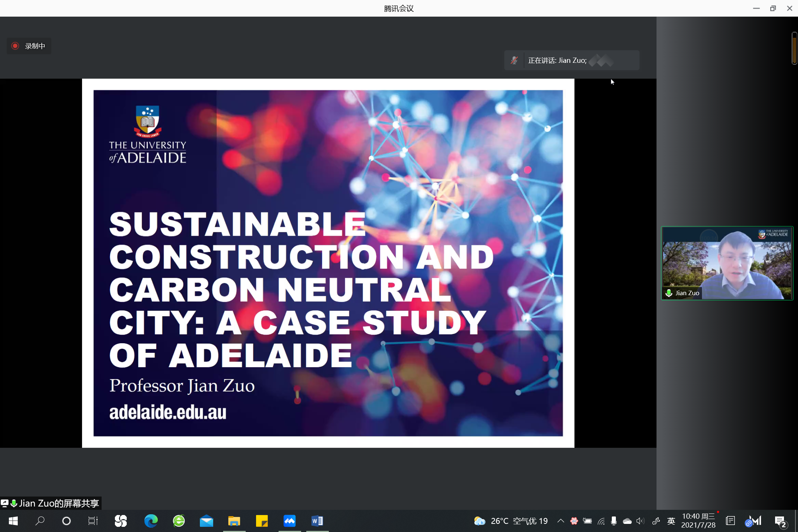The image size is (798, 532).
Task: Open the Windows Start menu
Action: coord(13,521)
